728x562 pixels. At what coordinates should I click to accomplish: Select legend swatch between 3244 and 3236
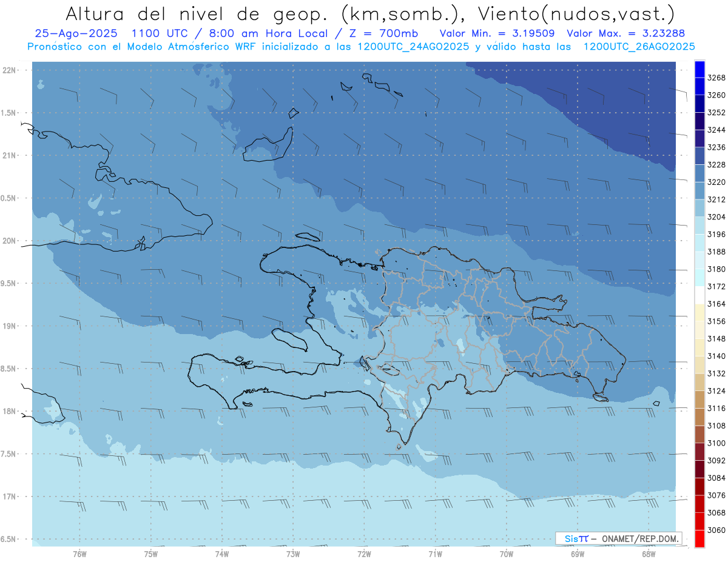(x=699, y=139)
